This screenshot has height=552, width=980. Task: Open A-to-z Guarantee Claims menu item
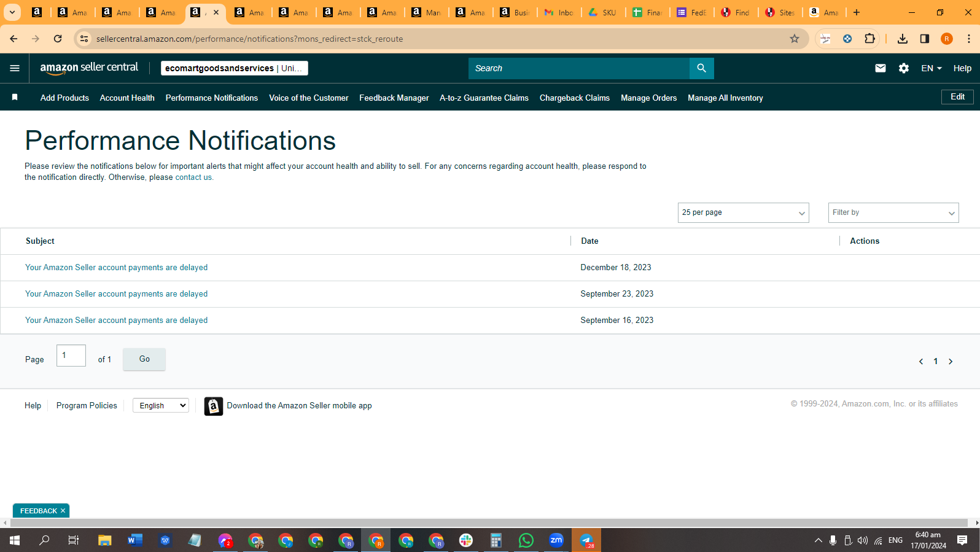(484, 98)
